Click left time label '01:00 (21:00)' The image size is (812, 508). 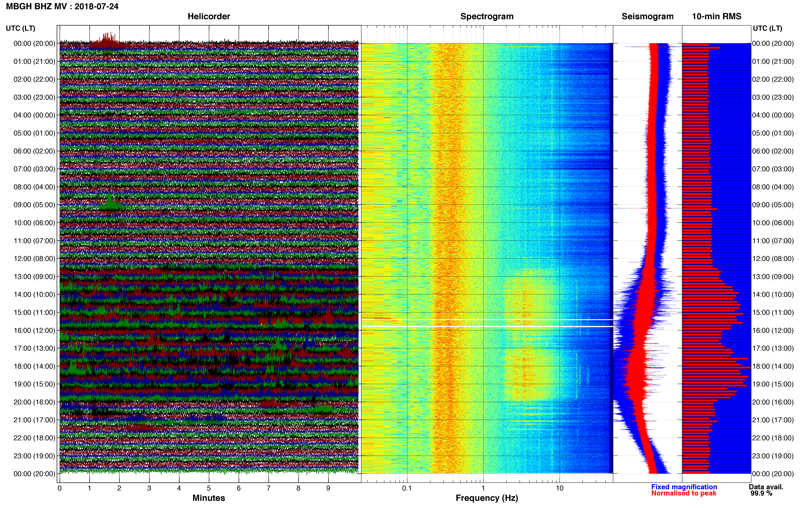pos(34,62)
